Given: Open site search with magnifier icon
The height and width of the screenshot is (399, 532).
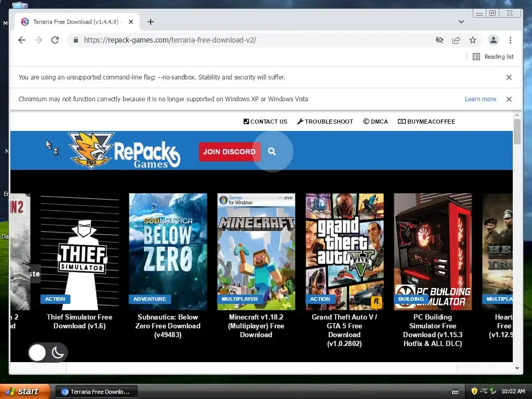Looking at the screenshot, I should point(272,151).
